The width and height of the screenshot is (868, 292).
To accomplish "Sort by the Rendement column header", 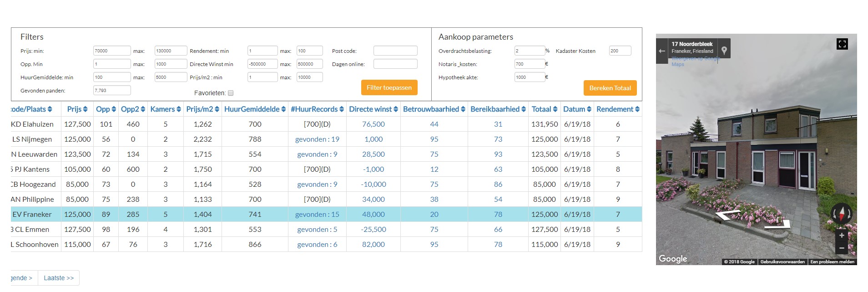I will click(618, 109).
